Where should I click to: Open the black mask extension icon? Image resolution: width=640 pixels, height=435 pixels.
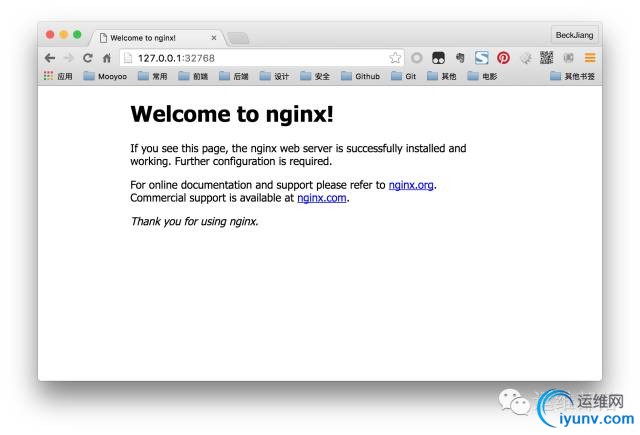[438, 58]
